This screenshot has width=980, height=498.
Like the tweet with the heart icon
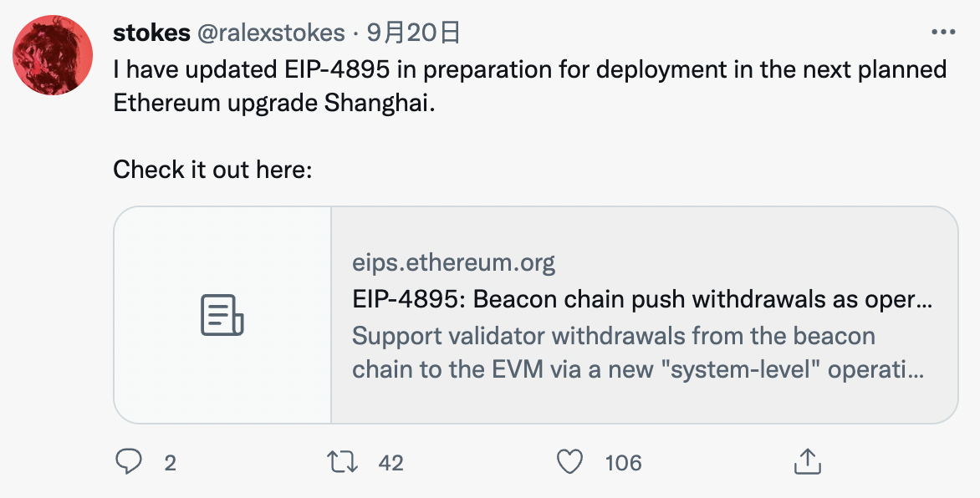tap(569, 462)
